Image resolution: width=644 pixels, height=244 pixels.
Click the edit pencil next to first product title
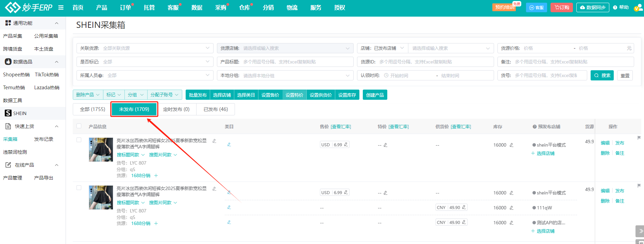[x=214, y=141]
